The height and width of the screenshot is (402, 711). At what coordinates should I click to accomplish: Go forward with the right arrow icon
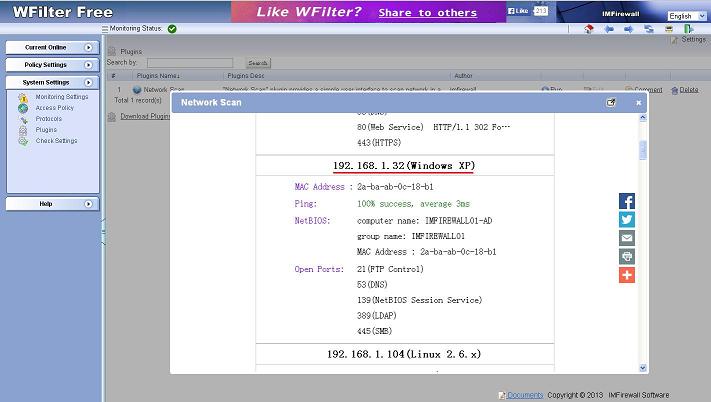coord(628,29)
